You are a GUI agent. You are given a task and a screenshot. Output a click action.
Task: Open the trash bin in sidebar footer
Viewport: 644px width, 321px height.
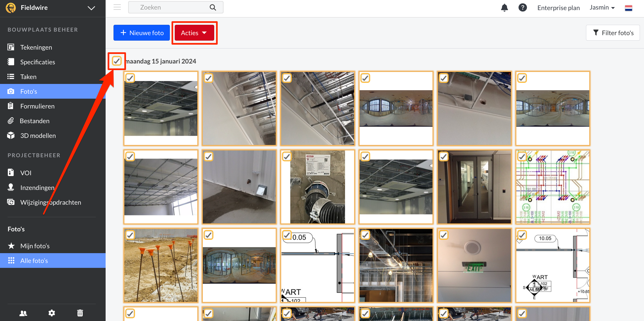(x=80, y=313)
